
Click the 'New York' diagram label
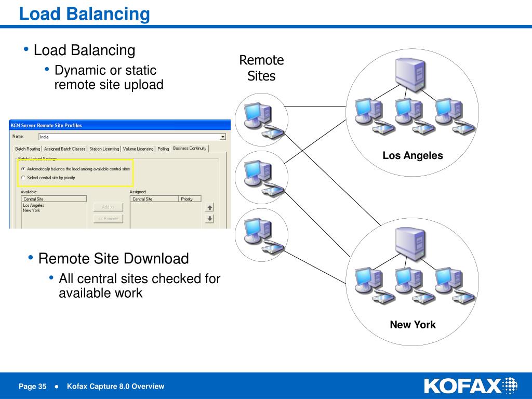click(x=413, y=325)
